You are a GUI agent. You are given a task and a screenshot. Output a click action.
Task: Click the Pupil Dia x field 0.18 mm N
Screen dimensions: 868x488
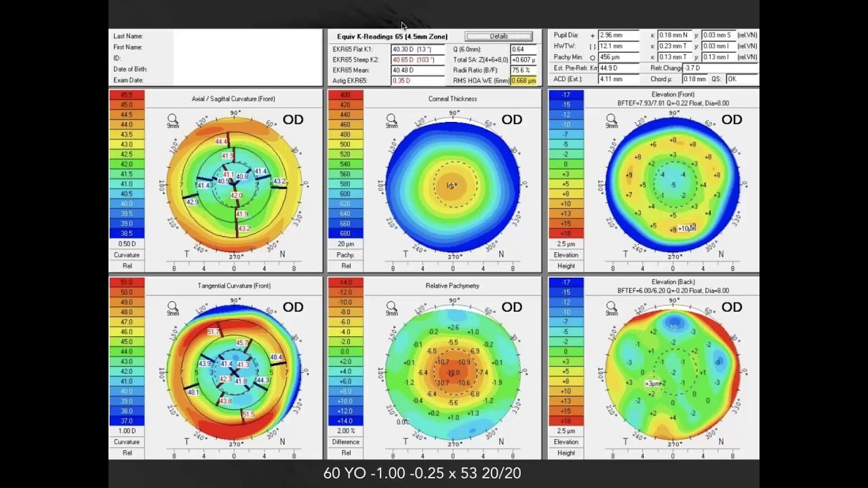click(x=674, y=35)
